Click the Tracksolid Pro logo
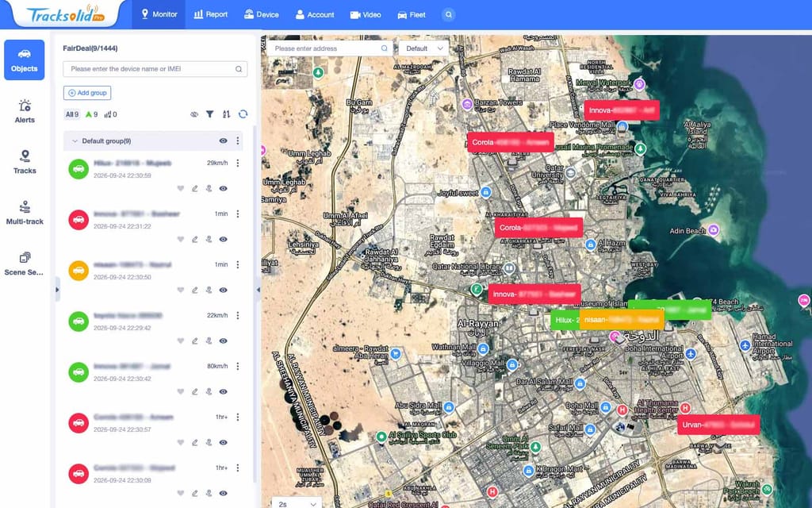The image size is (812, 508). (66, 14)
